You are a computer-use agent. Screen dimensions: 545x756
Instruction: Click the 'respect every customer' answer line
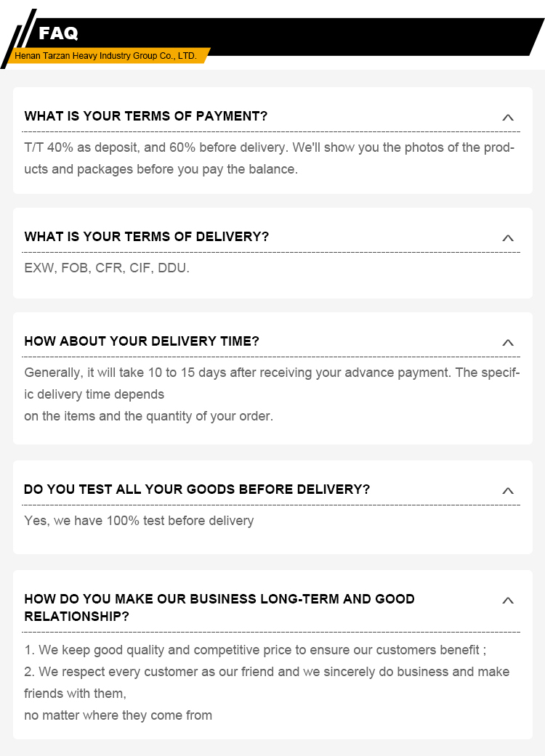pos(267,683)
